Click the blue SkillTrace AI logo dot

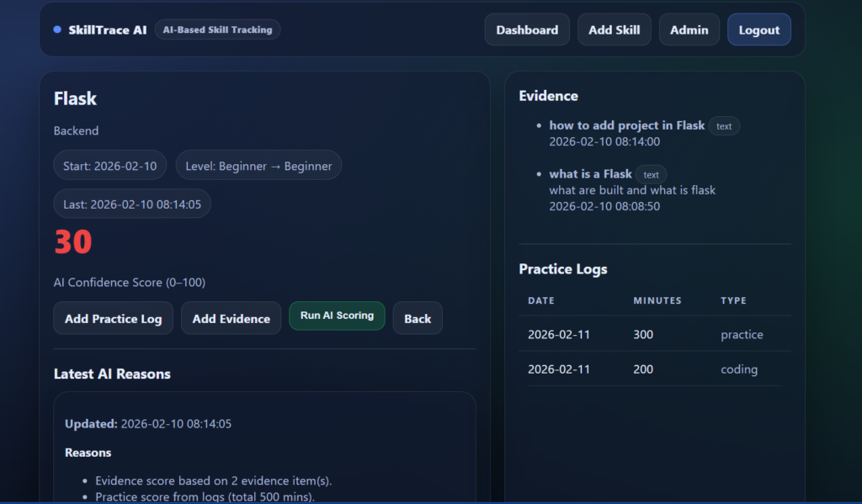(x=56, y=29)
